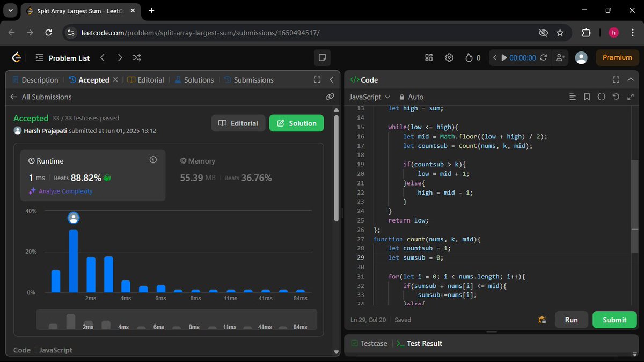Click the curly braces snippet icon
The width and height of the screenshot is (644, 362).
point(602,97)
